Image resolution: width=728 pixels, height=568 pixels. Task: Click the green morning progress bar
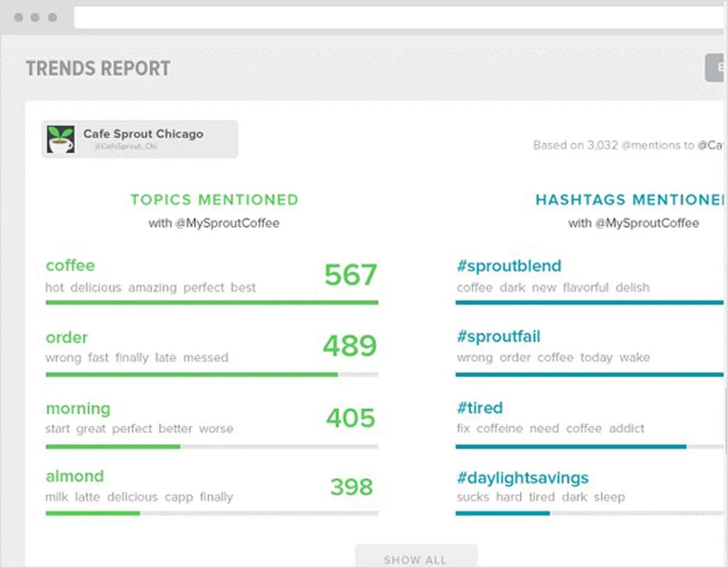pyautogui.click(x=113, y=447)
